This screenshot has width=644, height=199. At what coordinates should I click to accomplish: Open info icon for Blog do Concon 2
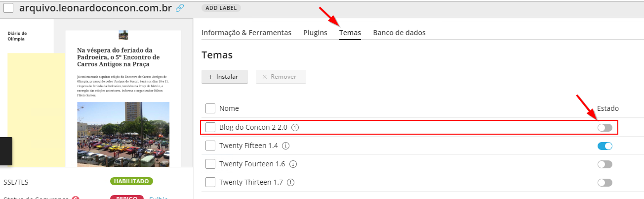295,128
